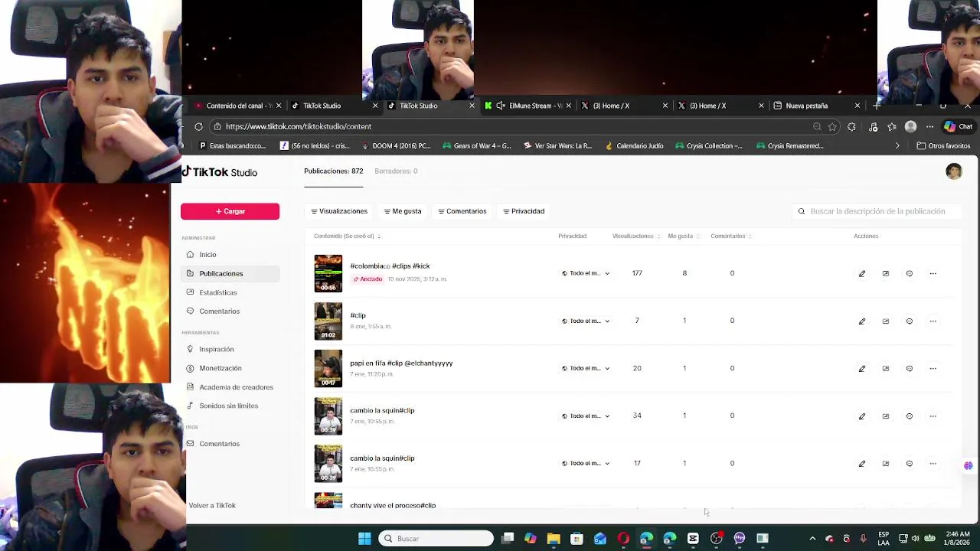
Task: Open the Comentarios filter above the table
Action: pos(462,211)
